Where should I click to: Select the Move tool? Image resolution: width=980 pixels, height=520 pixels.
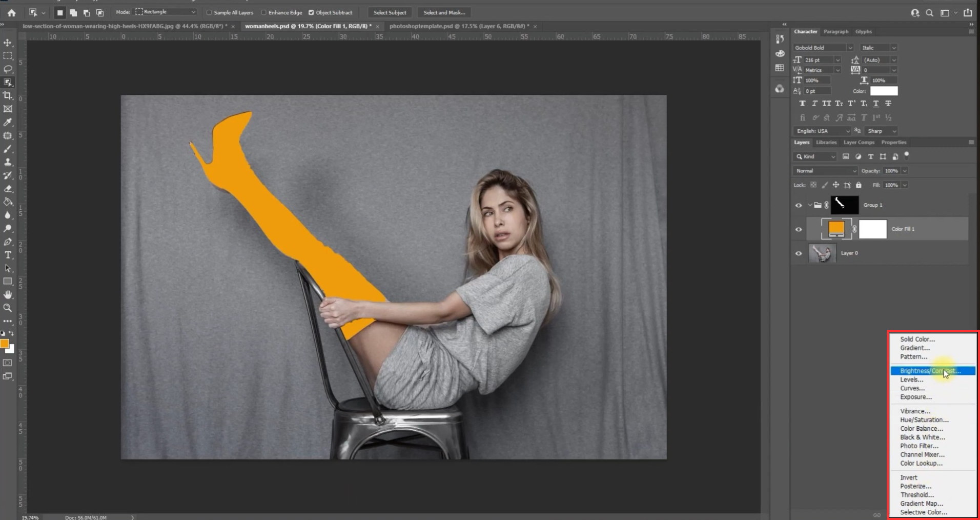[8, 43]
